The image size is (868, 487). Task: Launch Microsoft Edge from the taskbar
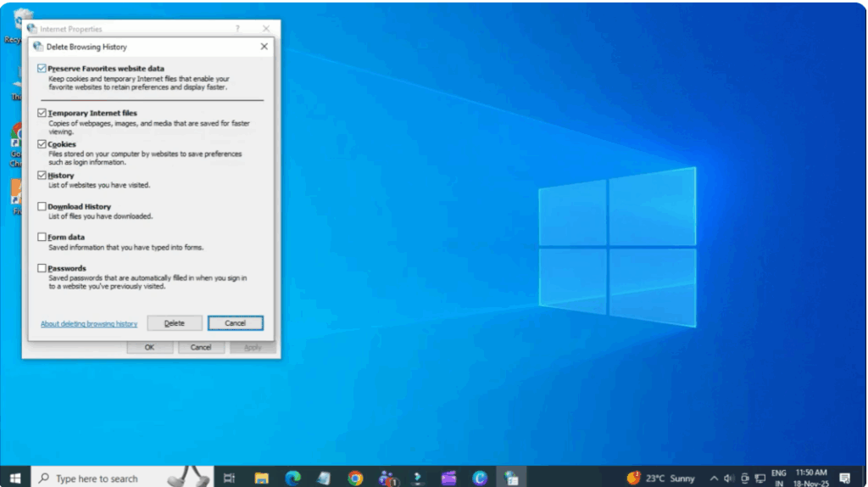(x=293, y=479)
